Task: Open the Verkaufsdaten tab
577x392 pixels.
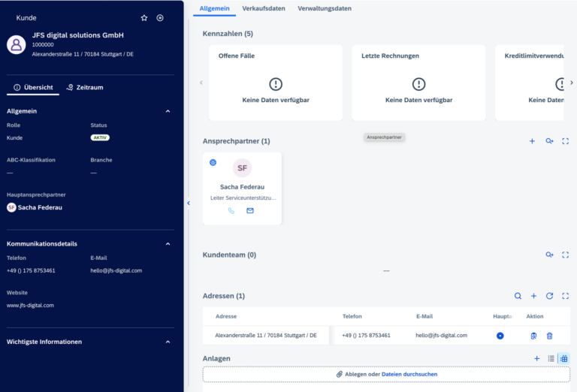Action: tap(263, 8)
